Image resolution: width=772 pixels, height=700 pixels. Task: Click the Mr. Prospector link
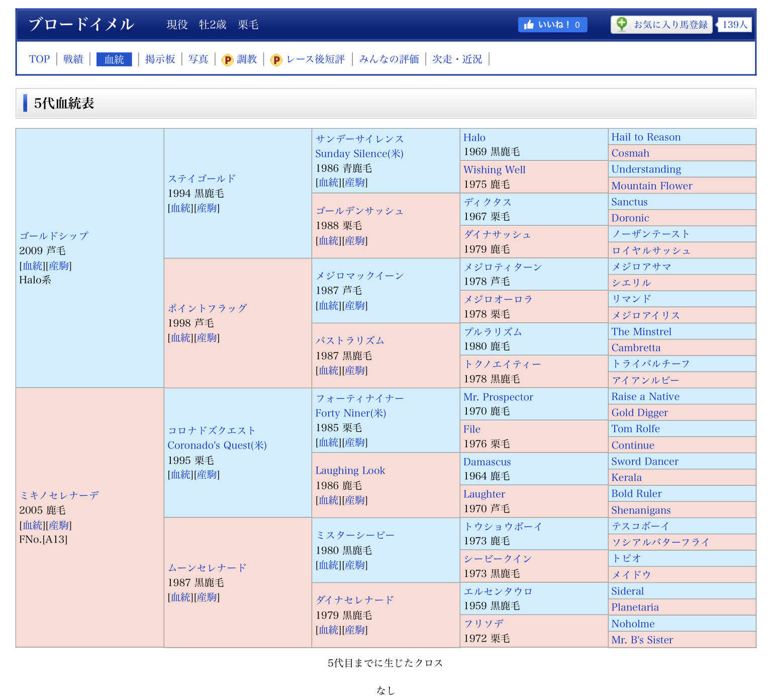tap(498, 397)
